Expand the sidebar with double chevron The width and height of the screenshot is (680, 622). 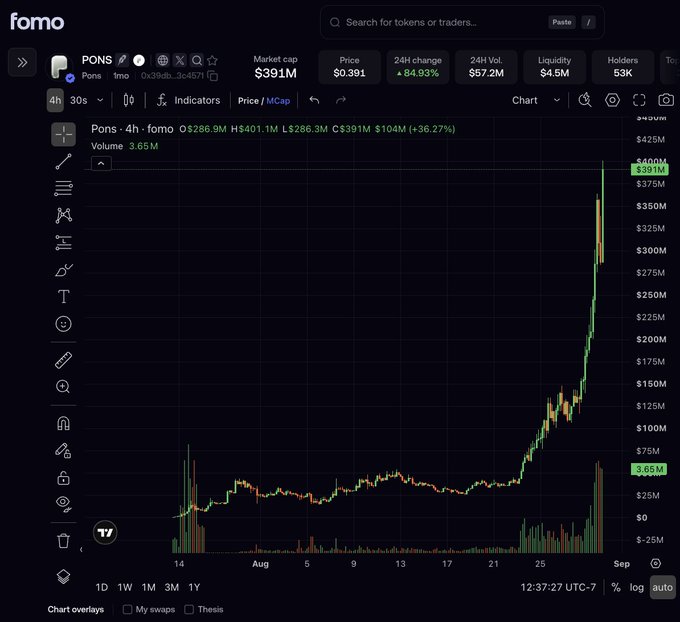[x=22, y=63]
